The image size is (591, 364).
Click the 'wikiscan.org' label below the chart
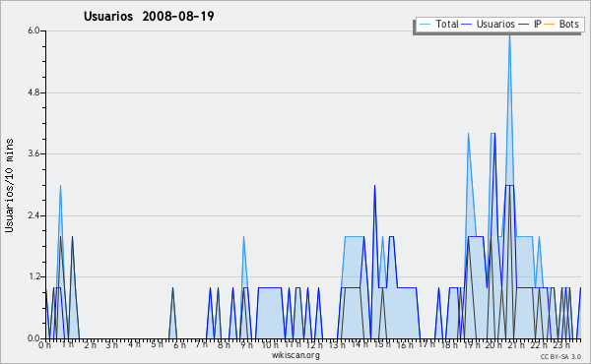295,355
